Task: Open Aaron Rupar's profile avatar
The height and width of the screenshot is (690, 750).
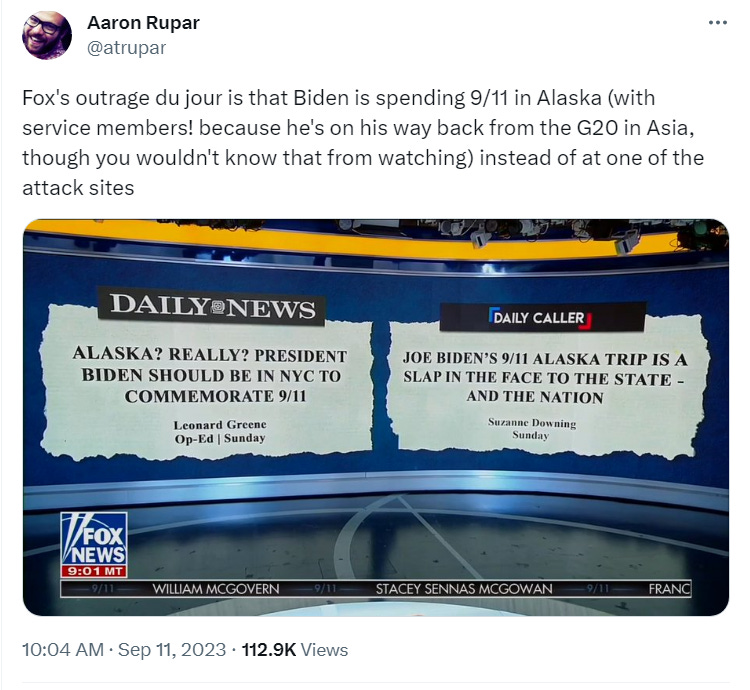Action: (47, 35)
